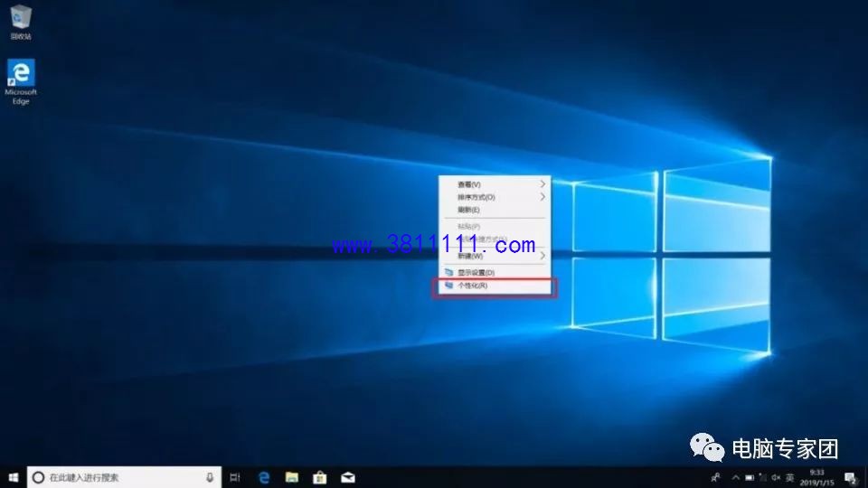The width and height of the screenshot is (868, 488).
Task: Launch Edge from the taskbar
Action: [264, 477]
